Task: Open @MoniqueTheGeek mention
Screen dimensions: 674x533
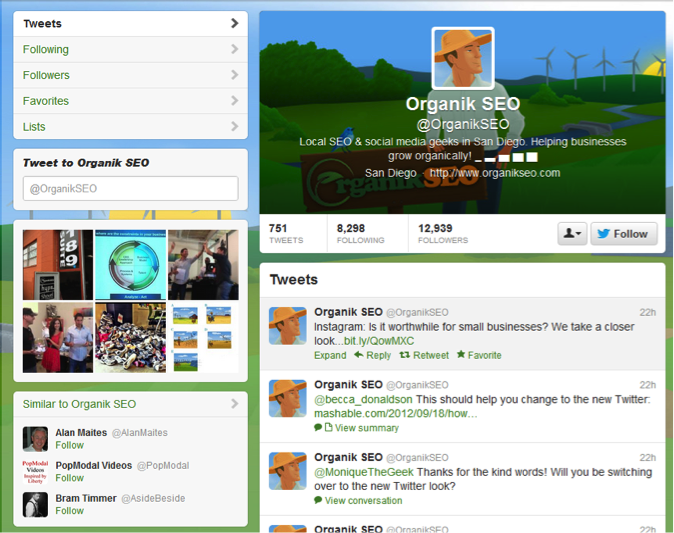Action: coord(364,472)
